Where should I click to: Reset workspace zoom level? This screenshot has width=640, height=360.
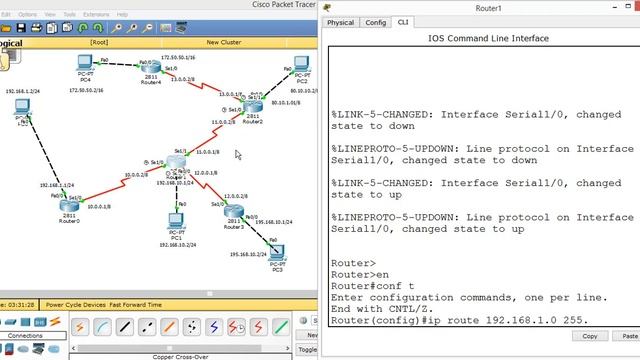(132, 28)
